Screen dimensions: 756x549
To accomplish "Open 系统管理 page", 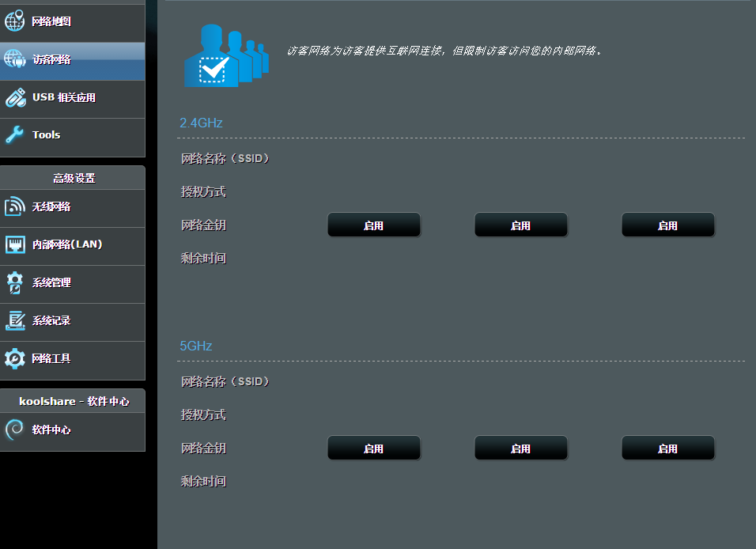I will pyautogui.click(x=72, y=285).
